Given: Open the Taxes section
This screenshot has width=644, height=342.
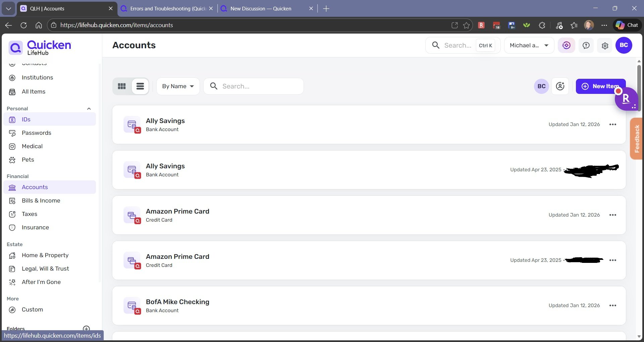Looking at the screenshot, I should click(x=50, y=214).
